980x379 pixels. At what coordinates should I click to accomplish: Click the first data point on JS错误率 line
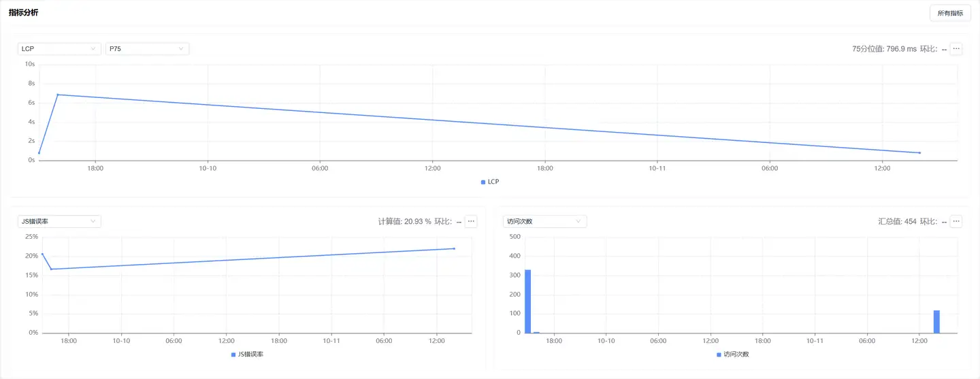pos(42,254)
